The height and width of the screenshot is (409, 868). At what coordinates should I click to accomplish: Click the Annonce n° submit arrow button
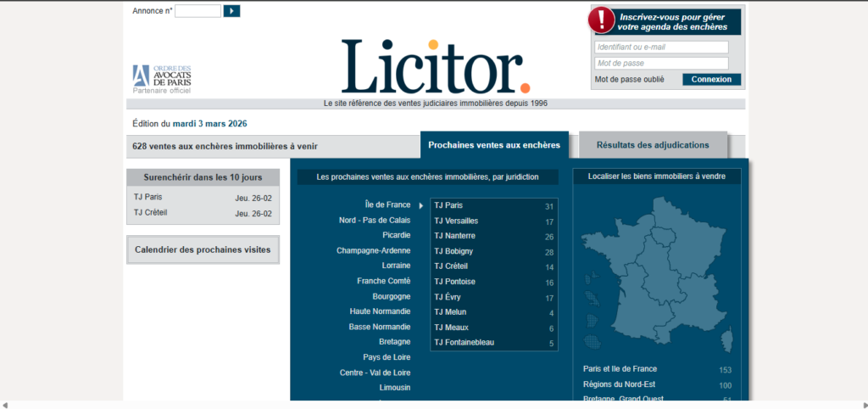(x=231, y=10)
